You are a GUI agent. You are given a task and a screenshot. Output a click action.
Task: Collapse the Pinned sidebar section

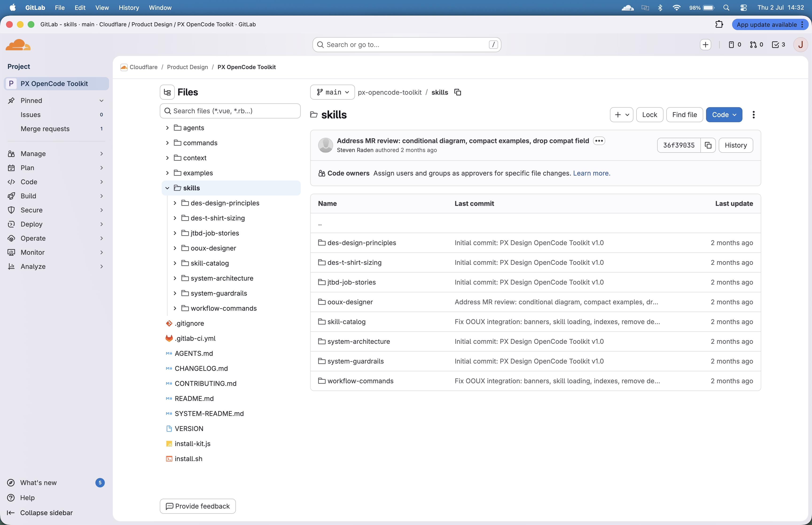pyautogui.click(x=56, y=101)
